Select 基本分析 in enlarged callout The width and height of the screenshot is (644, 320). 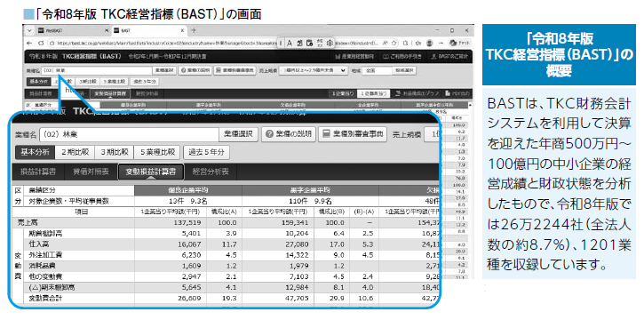tap(35, 152)
